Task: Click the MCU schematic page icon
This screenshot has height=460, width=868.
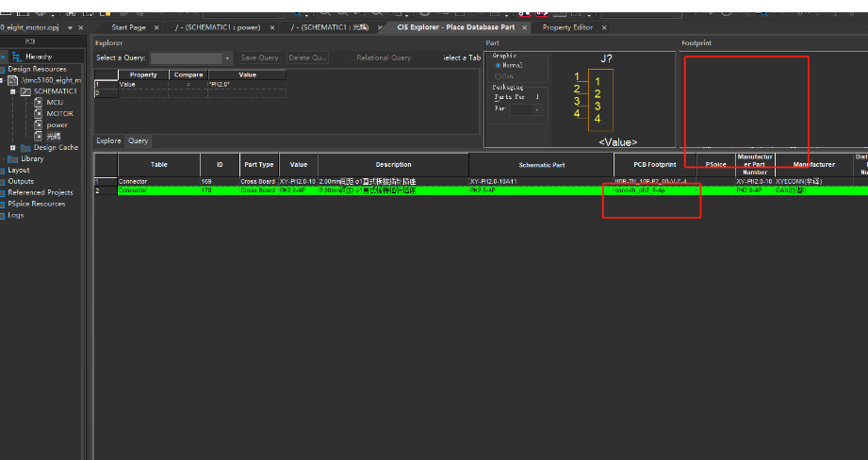Action: pyautogui.click(x=39, y=103)
